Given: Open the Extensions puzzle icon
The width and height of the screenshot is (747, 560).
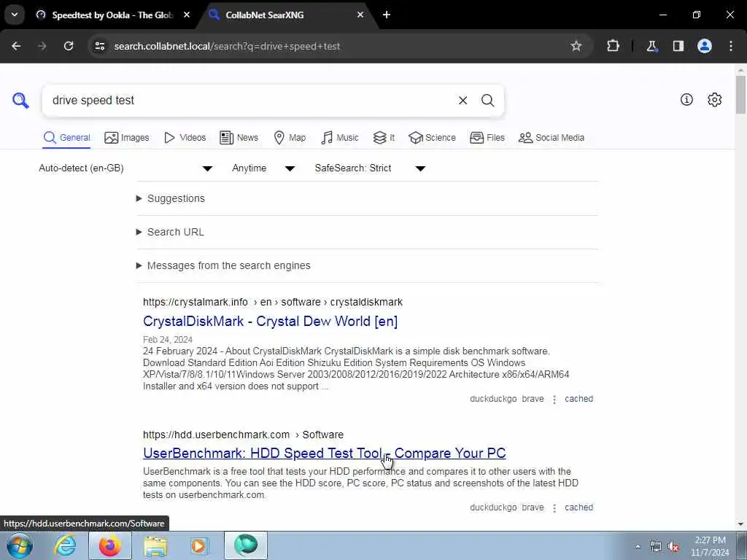Looking at the screenshot, I should (613, 46).
